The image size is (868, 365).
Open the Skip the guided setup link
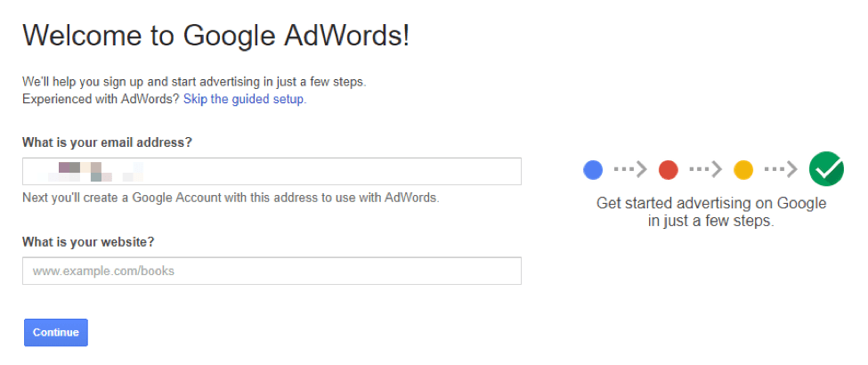(245, 100)
